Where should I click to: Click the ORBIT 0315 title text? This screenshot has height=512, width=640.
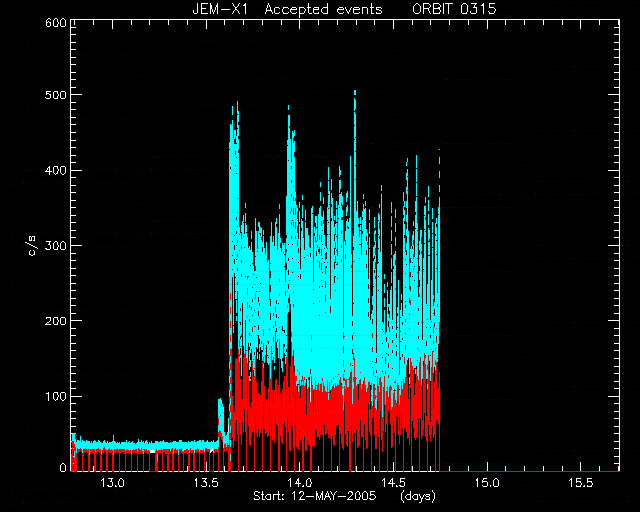click(x=454, y=9)
